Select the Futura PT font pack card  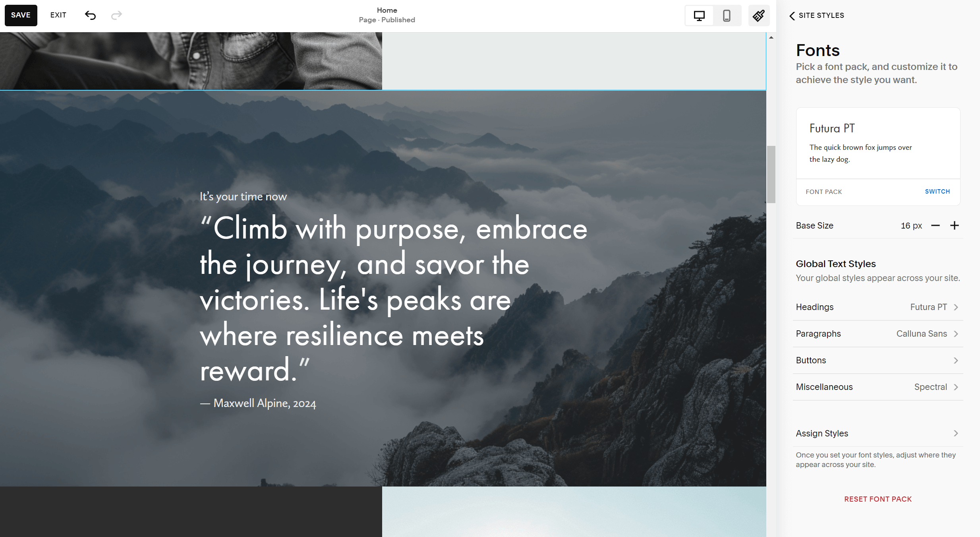878,143
